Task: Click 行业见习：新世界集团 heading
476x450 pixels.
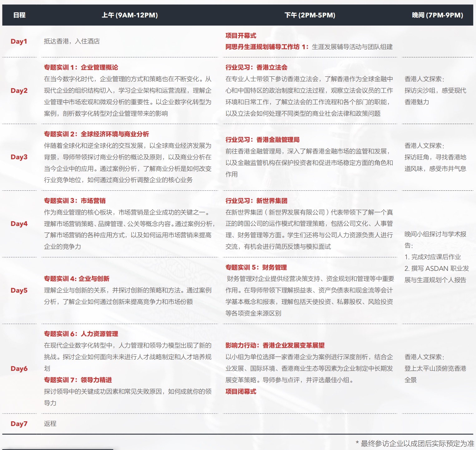Action: point(256,201)
